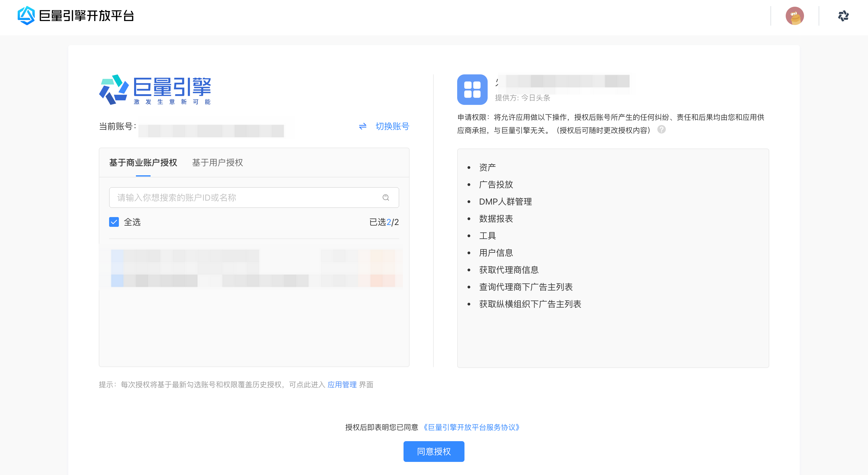Click the large 巨量引擎 brand logo
868x475 pixels.
[155, 89]
